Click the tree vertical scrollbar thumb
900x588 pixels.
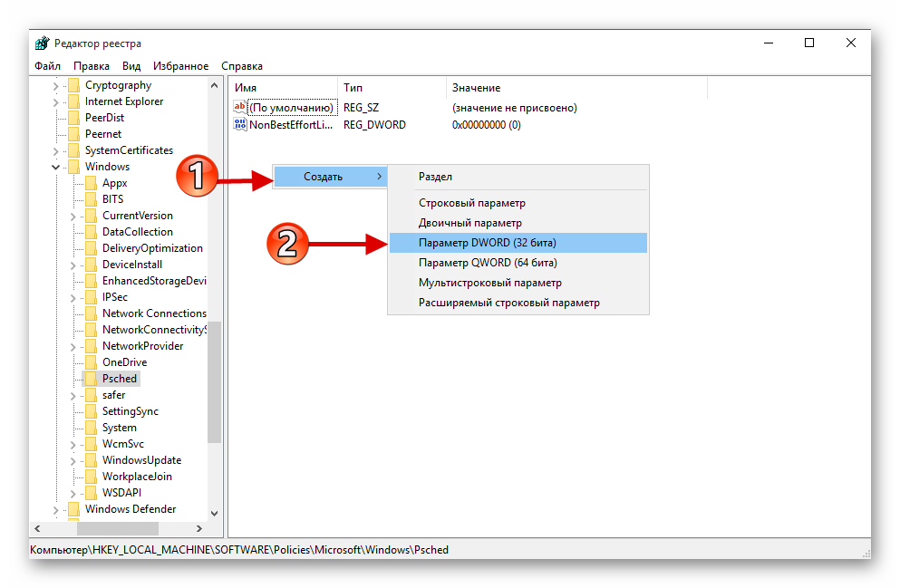click(214, 382)
